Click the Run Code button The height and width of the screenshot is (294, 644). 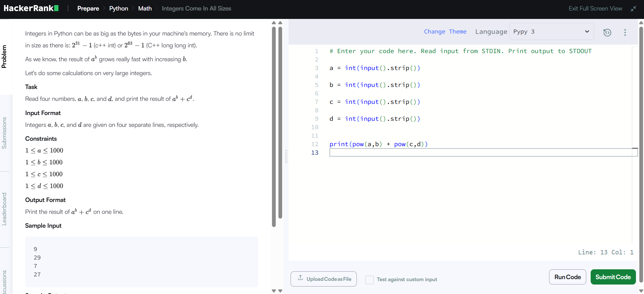tap(568, 277)
